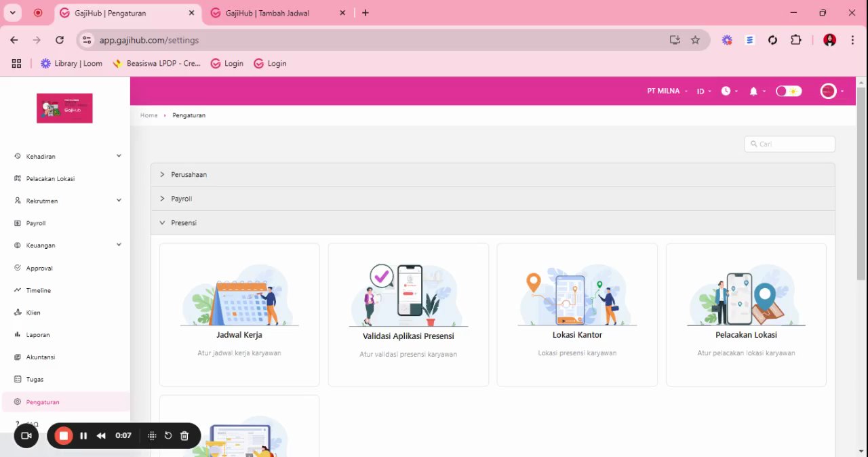Toggle recorder camera button
The width and height of the screenshot is (868, 457).
coord(26,436)
